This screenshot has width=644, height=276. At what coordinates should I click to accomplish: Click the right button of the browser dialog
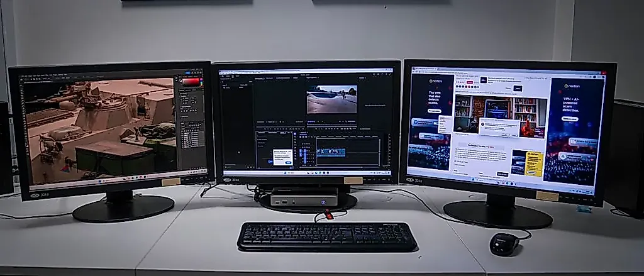point(514,135)
